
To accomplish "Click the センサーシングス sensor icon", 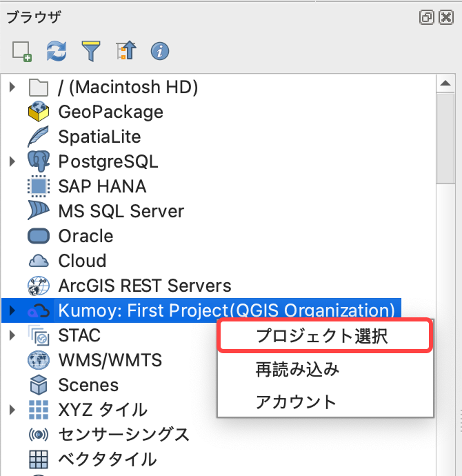I will (x=38, y=435).
